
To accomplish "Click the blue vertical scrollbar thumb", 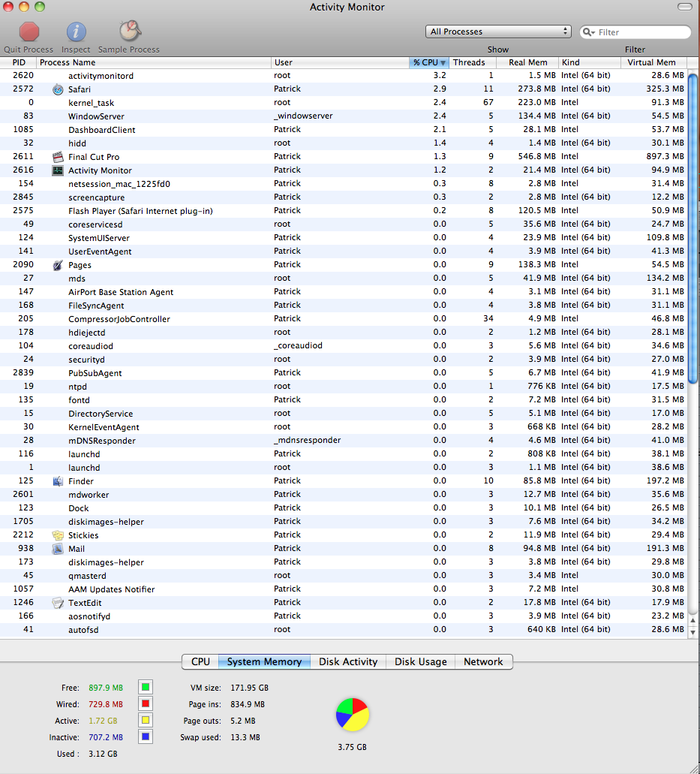I will point(692,228).
